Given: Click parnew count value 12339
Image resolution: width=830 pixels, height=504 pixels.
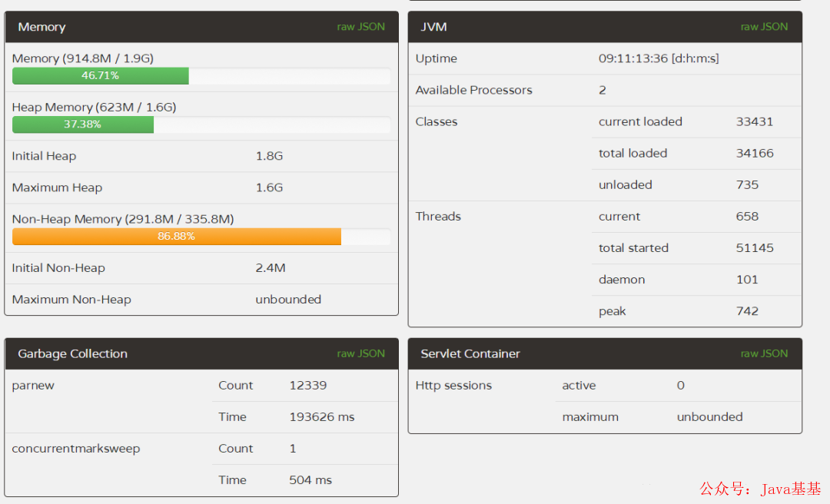Looking at the screenshot, I should (x=307, y=385).
